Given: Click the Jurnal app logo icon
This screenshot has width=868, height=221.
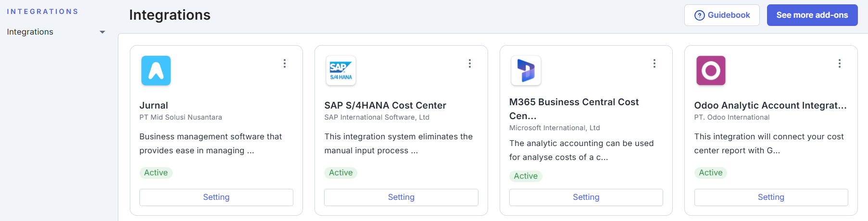Looking at the screenshot, I should [156, 71].
